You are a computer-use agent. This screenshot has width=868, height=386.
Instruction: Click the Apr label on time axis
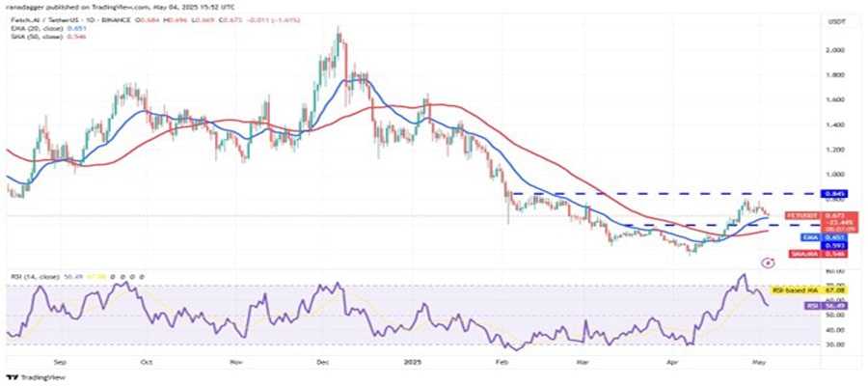(671, 363)
